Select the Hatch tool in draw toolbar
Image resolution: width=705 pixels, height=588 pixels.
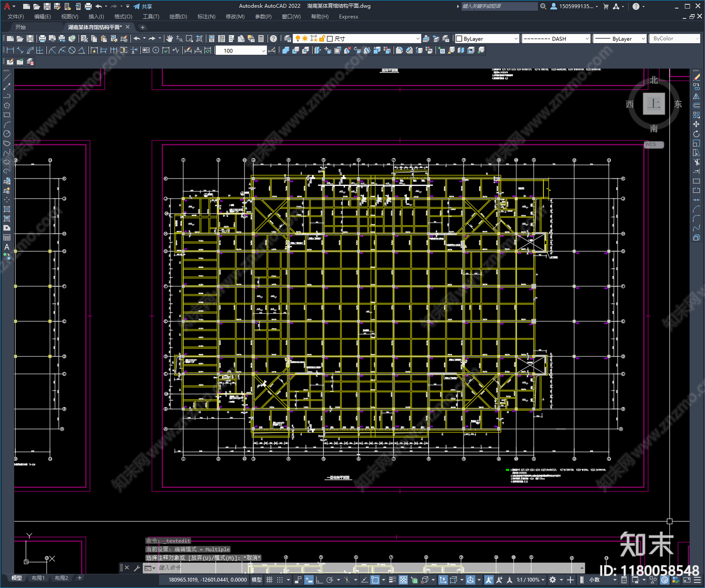pyautogui.click(x=7, y=209)
